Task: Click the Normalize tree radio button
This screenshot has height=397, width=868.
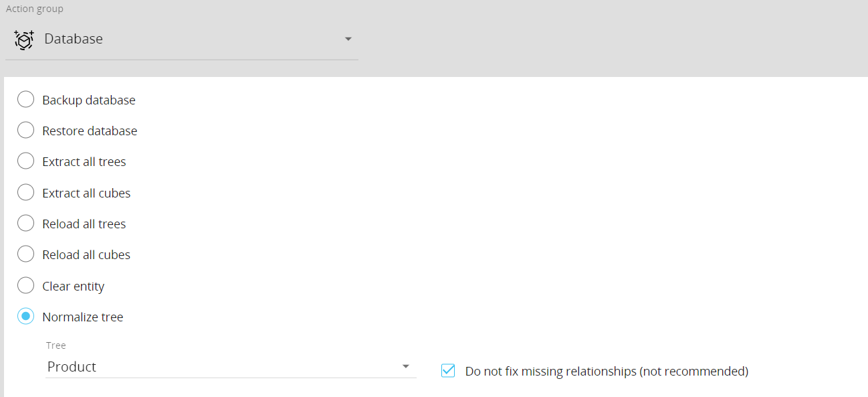Action: point(25,317)
